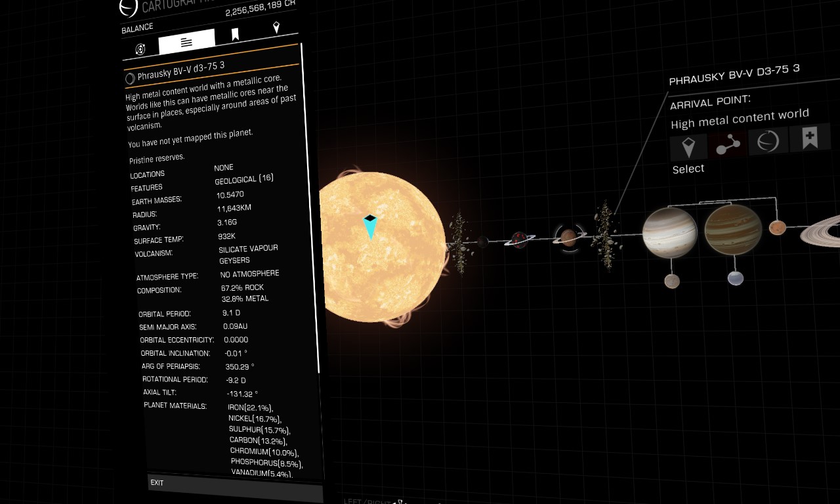The width and height of the screenshot is (840, 504).
Task: Click 'You have not yet mapped this planet'
Action: 190,138
